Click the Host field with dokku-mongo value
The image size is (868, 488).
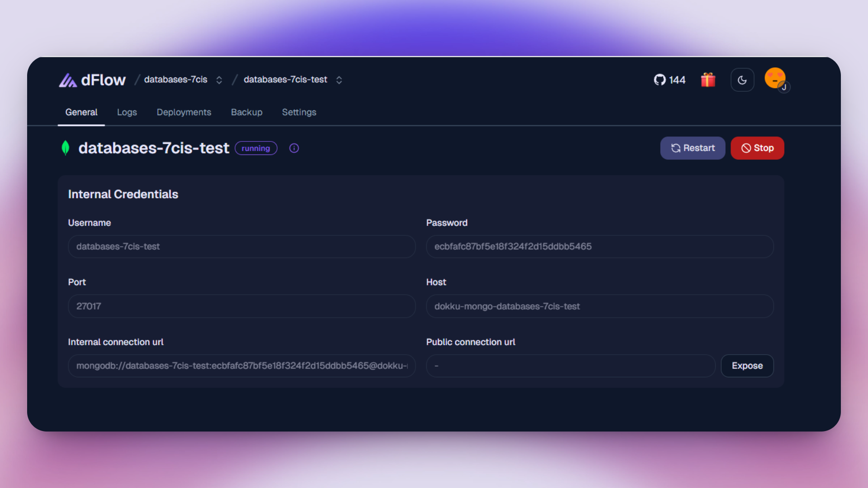599,306
